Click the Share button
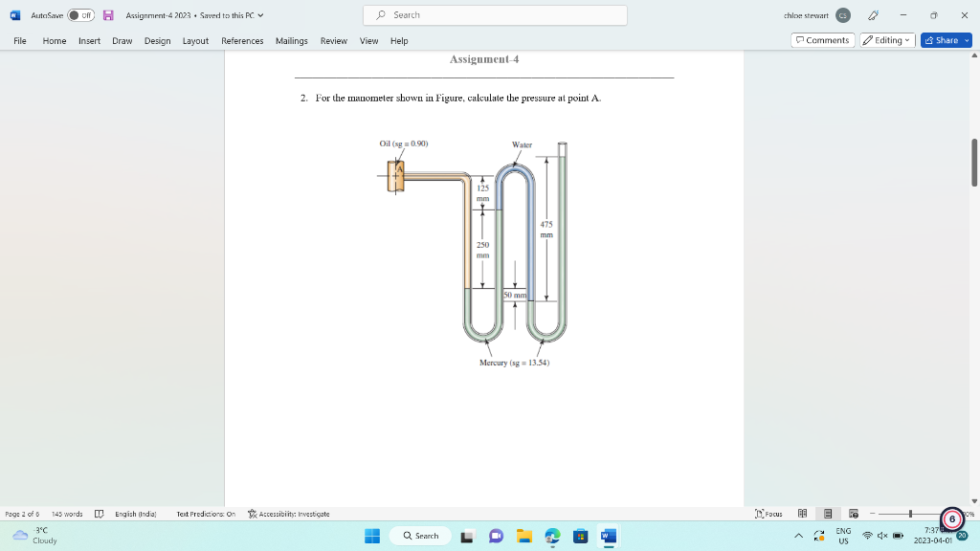 (x=943, y=40)
